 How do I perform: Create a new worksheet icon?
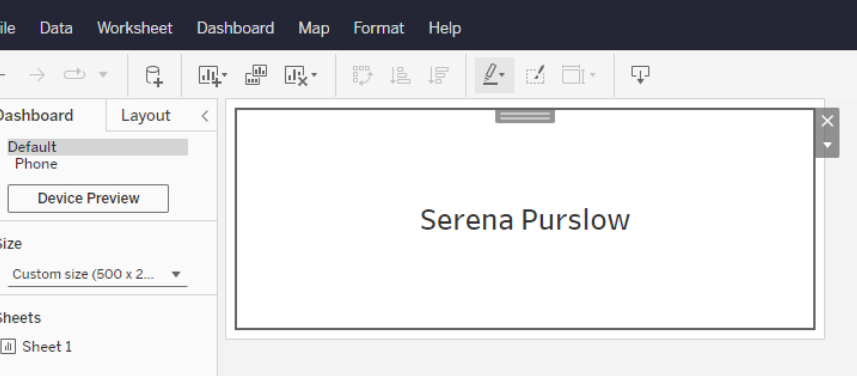pyautogui.click(x=209, y=75)
